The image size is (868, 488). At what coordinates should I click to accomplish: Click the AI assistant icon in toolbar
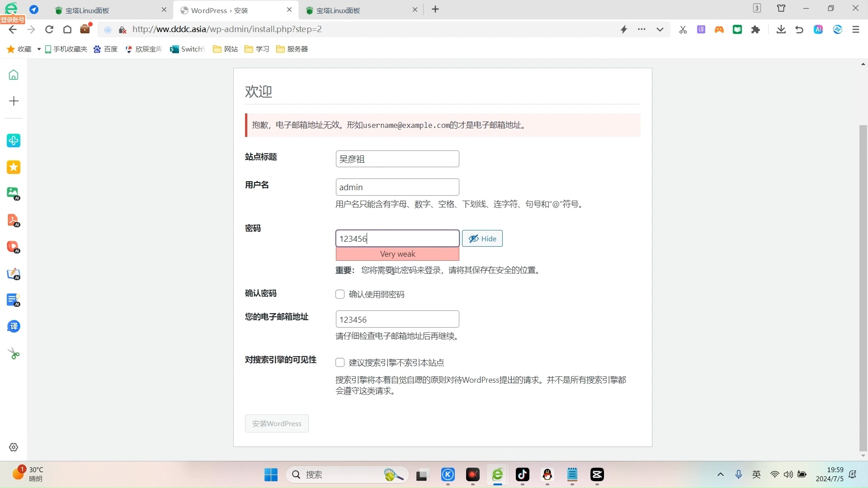819,29
